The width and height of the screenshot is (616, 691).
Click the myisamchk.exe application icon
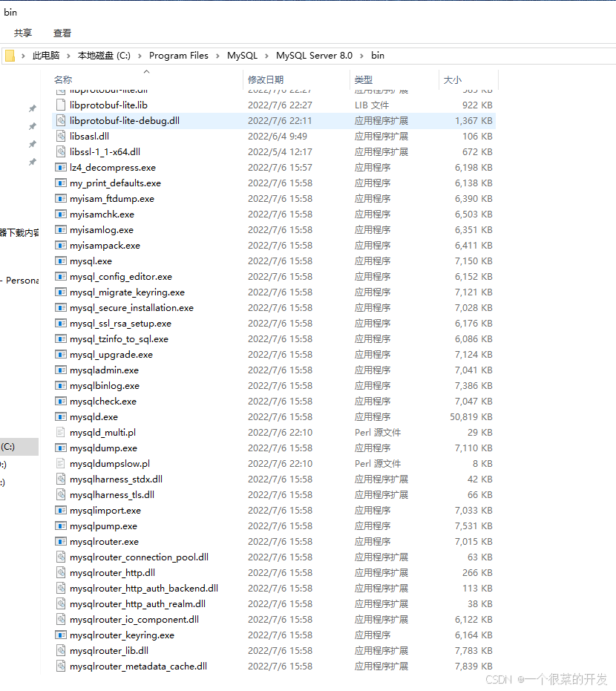point(61,214)
